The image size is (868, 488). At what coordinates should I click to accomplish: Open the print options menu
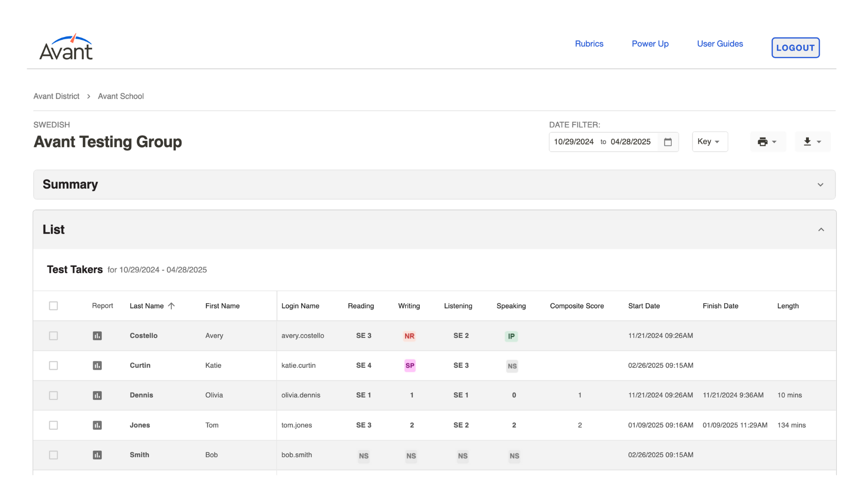767,142
